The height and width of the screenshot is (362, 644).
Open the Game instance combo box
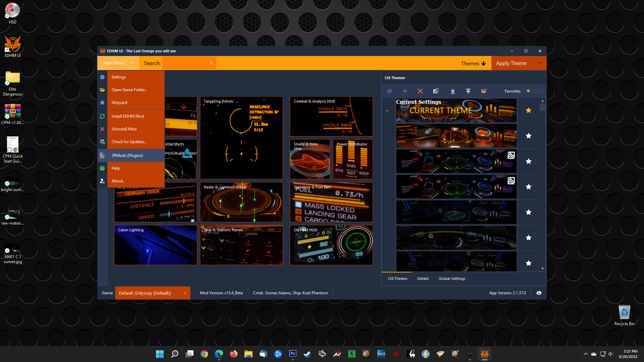[152, 293]
